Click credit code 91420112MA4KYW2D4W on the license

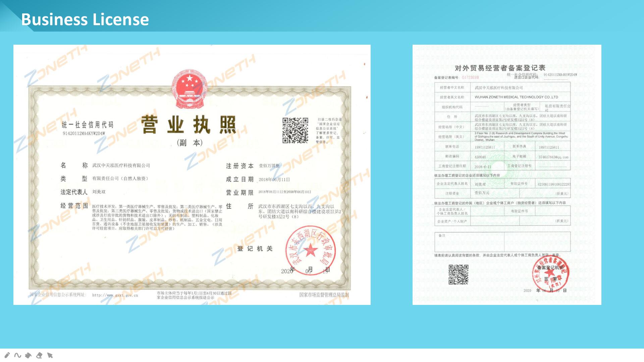[84, 133]
